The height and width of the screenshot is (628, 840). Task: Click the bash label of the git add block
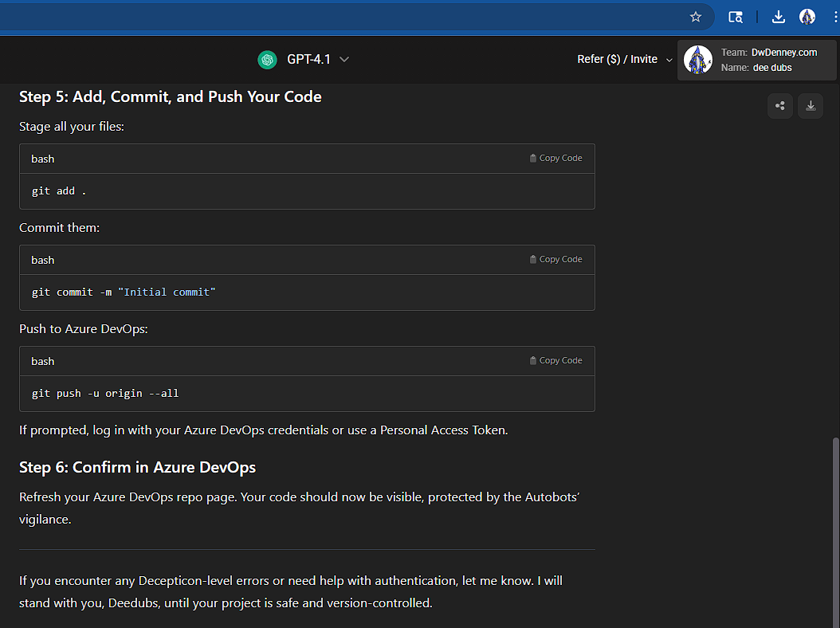[43, 159]
